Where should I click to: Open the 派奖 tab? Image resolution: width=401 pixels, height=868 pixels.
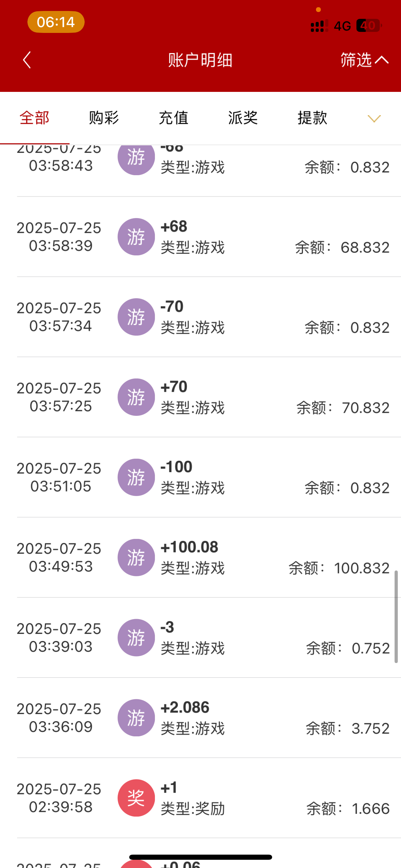pos(243,118)
